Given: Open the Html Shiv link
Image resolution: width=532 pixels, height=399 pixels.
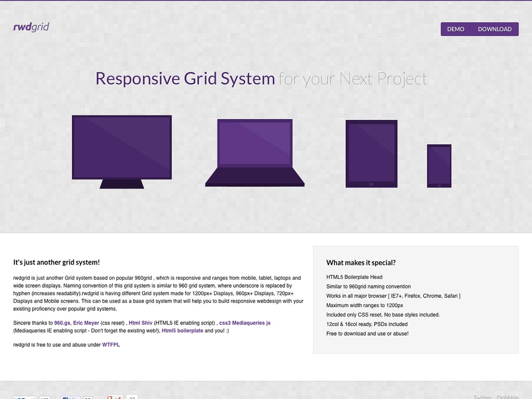Looking at the screenshot, I should point(141,323).
